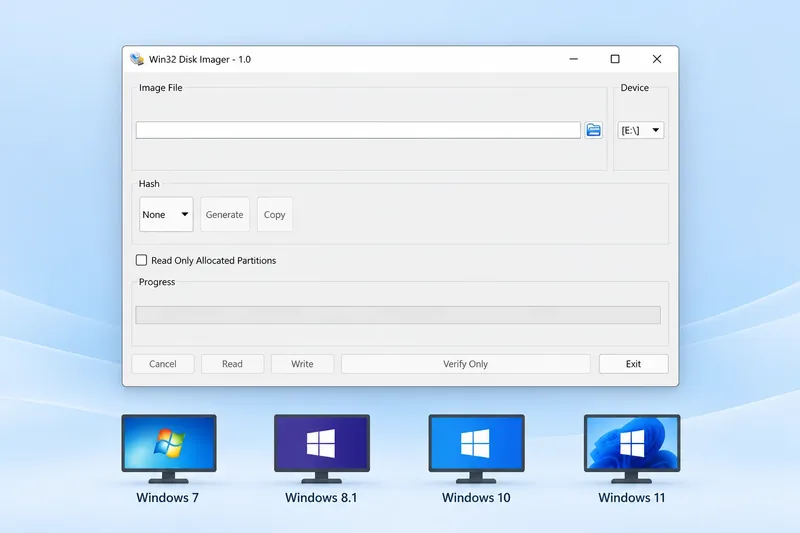Click the "Hash" group label
Screen dimensions: 800x533
click(x=149, y=184)
